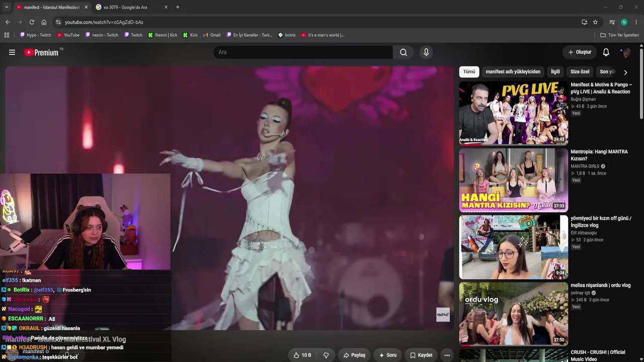Screen dimensions: 644x362
Task: Click the Chrome address bar URL
Action: (x=104, y=22)
